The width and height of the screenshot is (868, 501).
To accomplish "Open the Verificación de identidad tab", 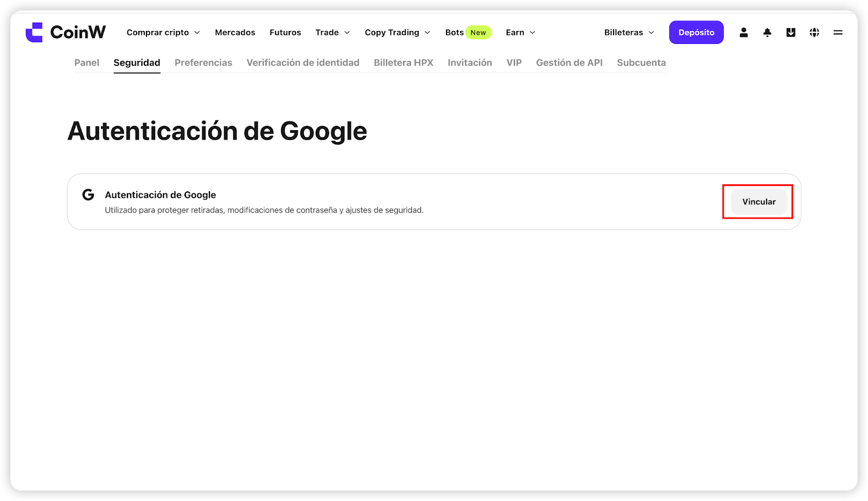I will tap(303, 63).
